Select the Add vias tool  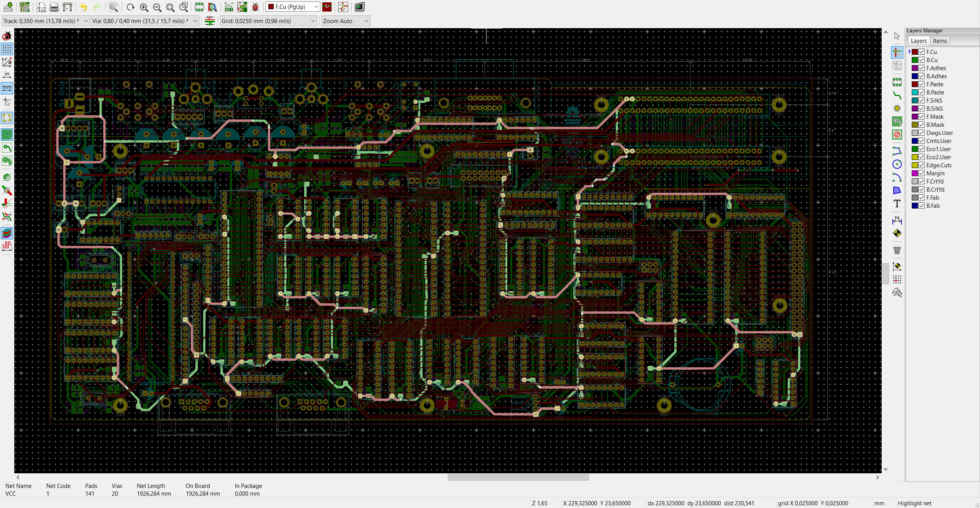[x=897, y=109]
